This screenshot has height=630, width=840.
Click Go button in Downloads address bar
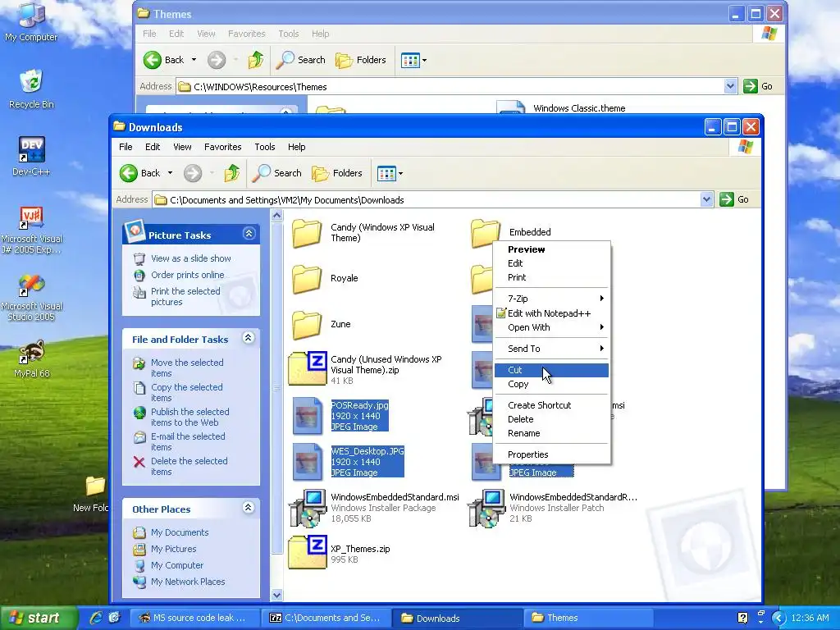coord(734,199)
